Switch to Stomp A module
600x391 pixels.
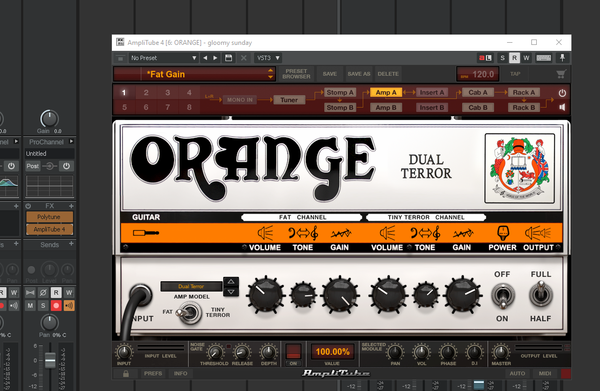click(x=340, y=92)
